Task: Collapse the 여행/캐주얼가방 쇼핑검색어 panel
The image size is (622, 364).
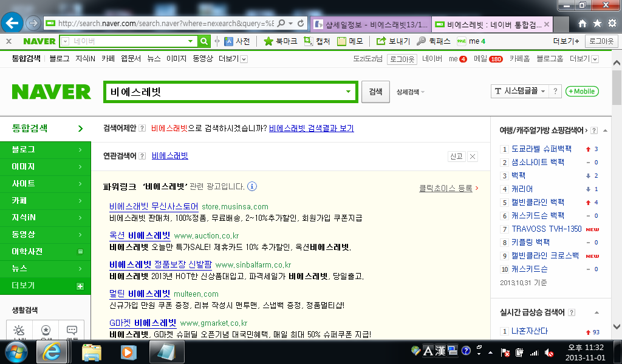Action: pos(606,130)
